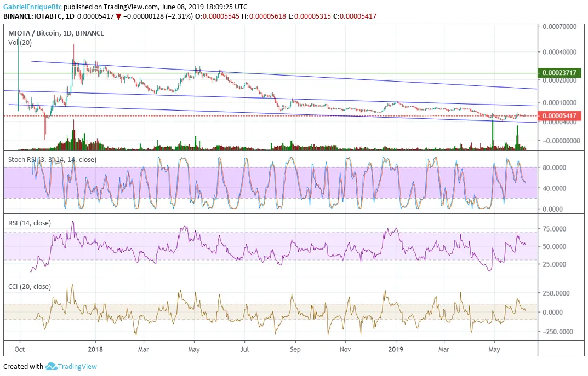Click the Nov time axis label
This screenshot has width=588, height=376.
345,349
